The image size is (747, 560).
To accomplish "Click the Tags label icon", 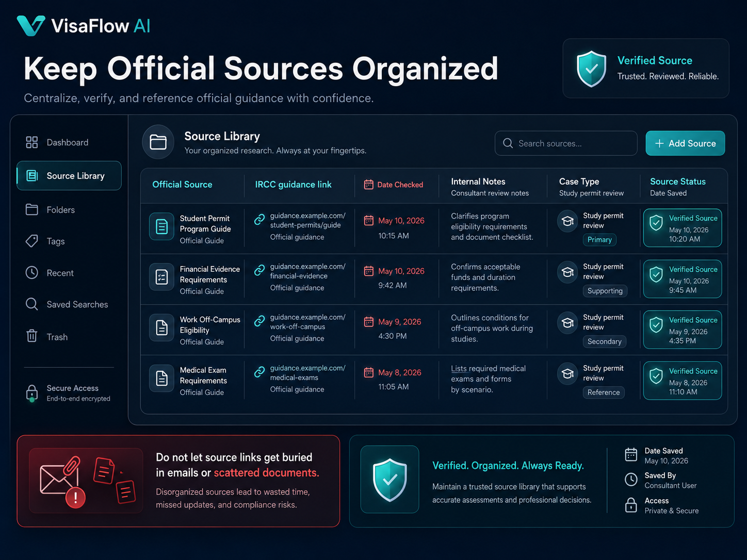I will click(32, 241).
